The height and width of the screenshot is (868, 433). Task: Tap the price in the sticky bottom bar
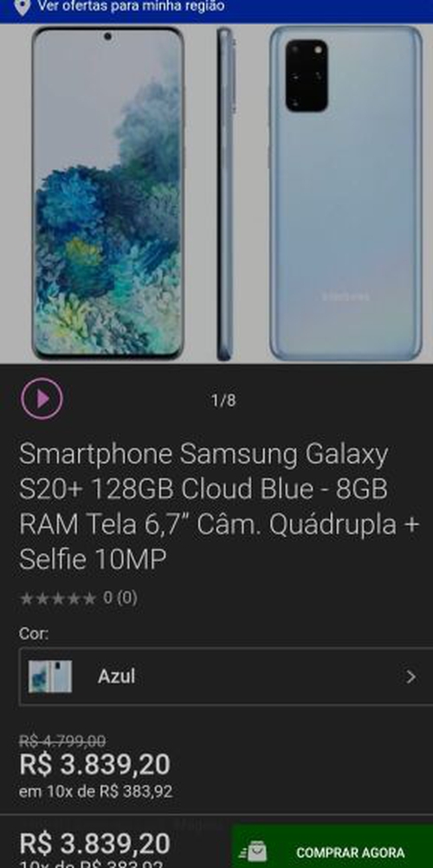click(x=94, y=844)
